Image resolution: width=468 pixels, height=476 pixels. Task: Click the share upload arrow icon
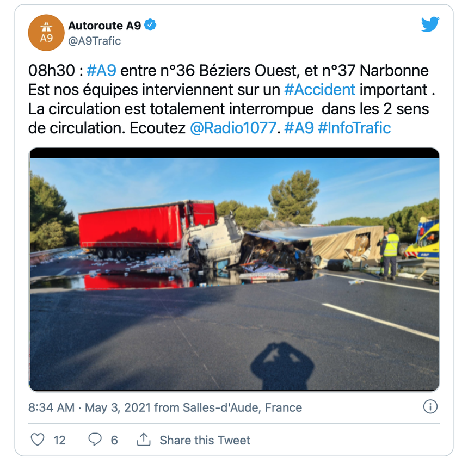click(x=144, y=439)
